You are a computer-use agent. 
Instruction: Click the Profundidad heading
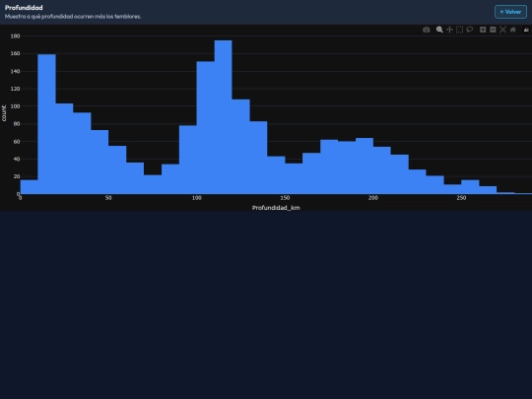pyautogui.click(x=24, y=8)
